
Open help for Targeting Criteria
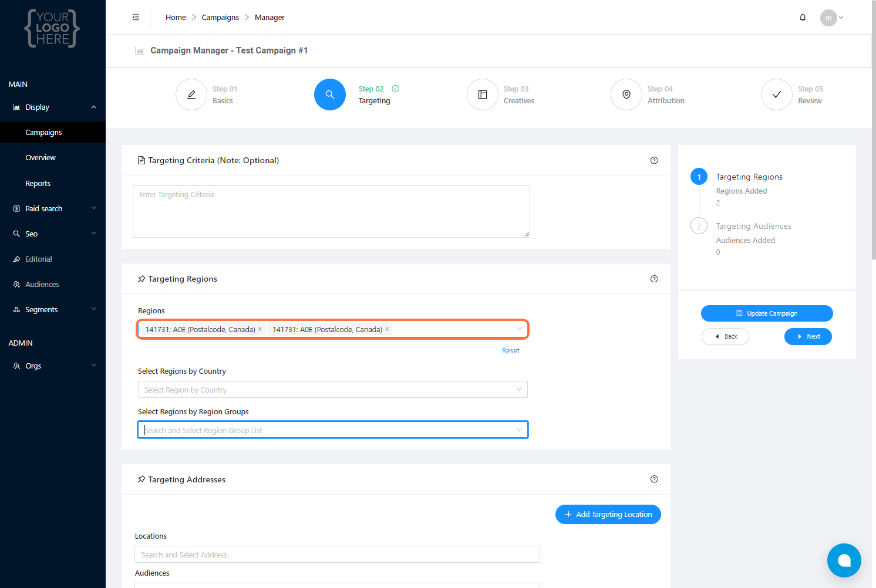click(x=654, y=160)
